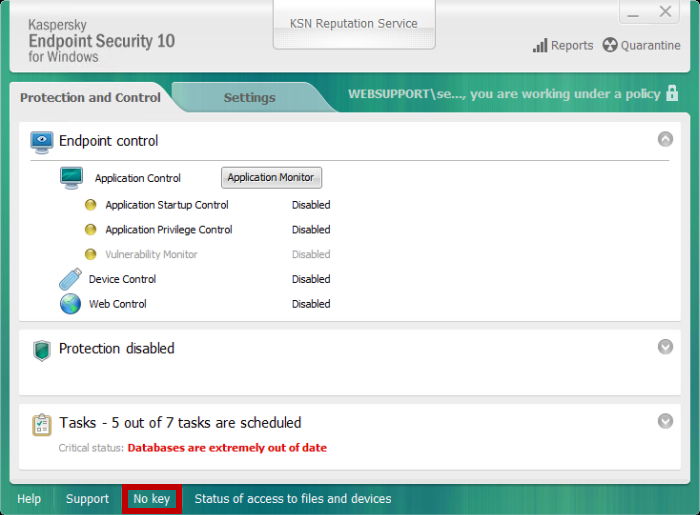Viewport: 700px width, 515px height.
Task: Switch to the Settings tab
Action: 249,97
